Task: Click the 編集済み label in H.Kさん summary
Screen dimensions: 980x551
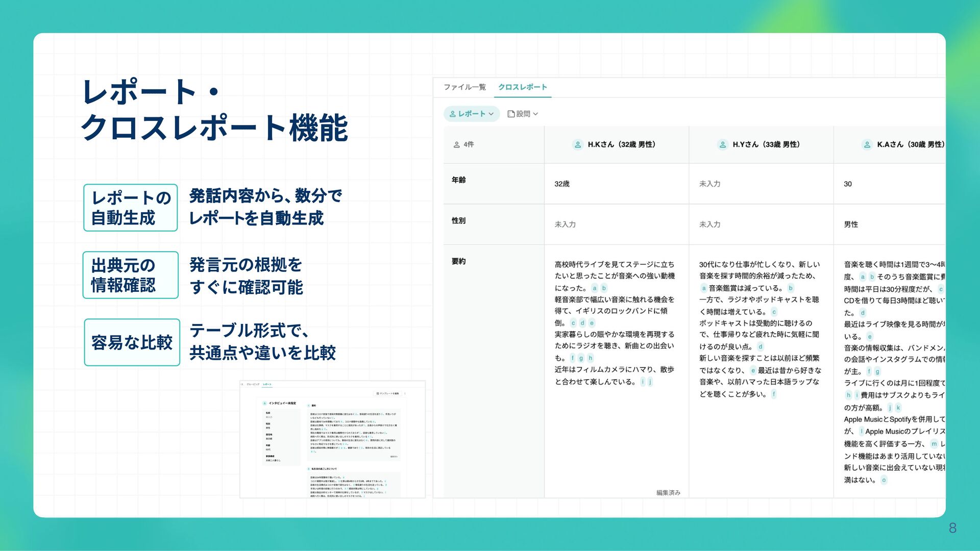Action: coord(668,493)
